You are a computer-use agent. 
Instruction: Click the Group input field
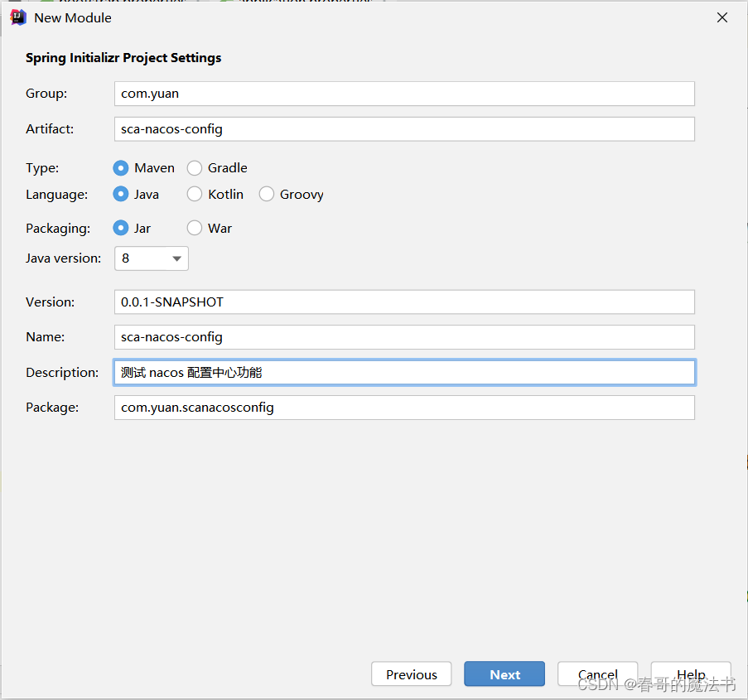[404, 94]
